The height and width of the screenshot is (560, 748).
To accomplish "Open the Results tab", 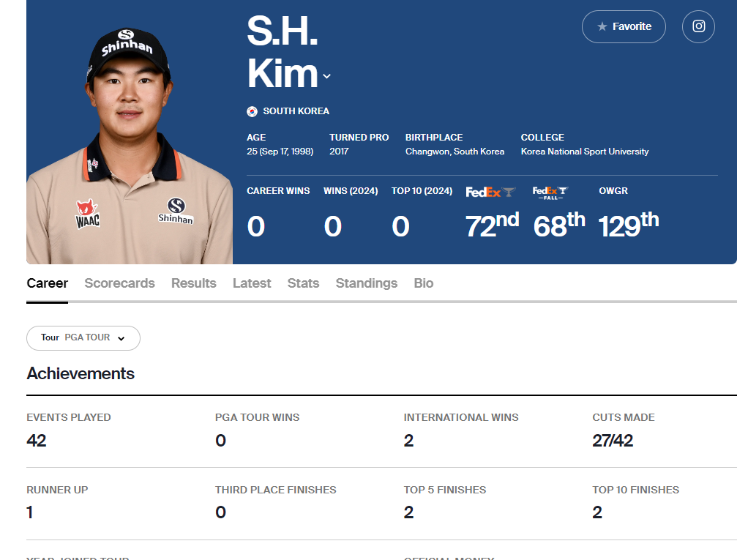I will point(194,283).
